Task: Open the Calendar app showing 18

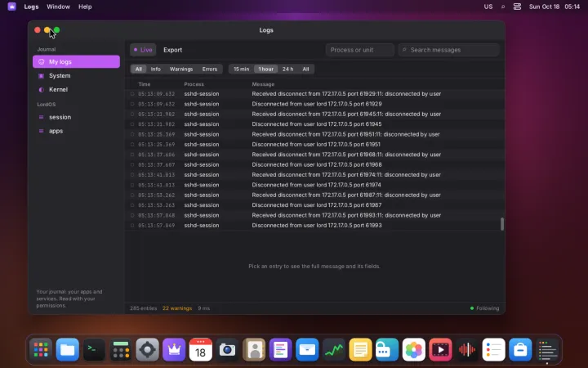Action: coord(201,350)
